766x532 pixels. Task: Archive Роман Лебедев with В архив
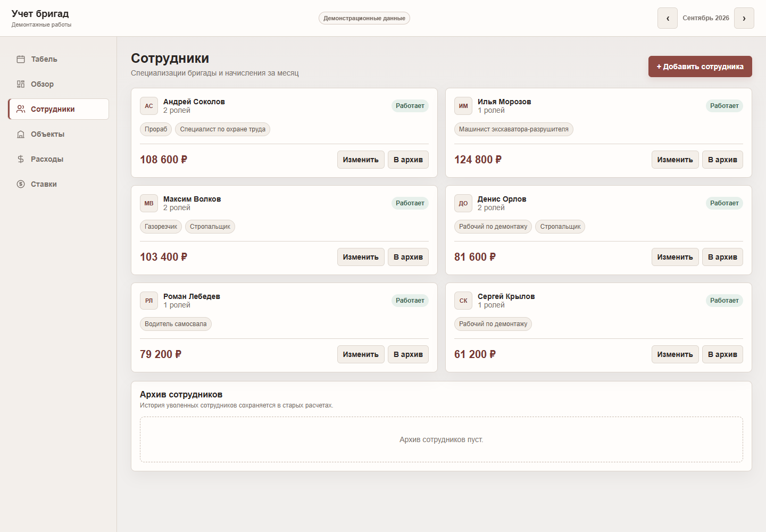click(408, 354)
